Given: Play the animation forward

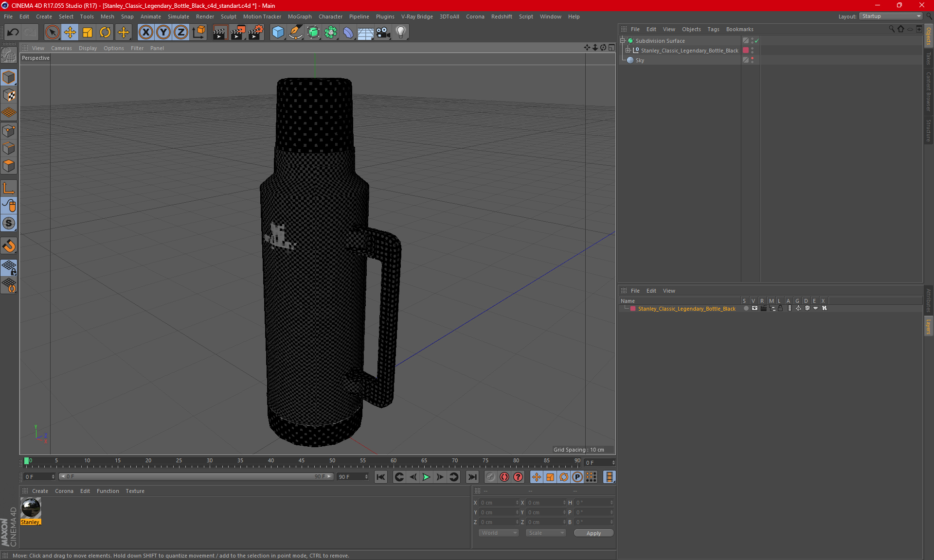Looking at the screenshot, I should 426,477.
